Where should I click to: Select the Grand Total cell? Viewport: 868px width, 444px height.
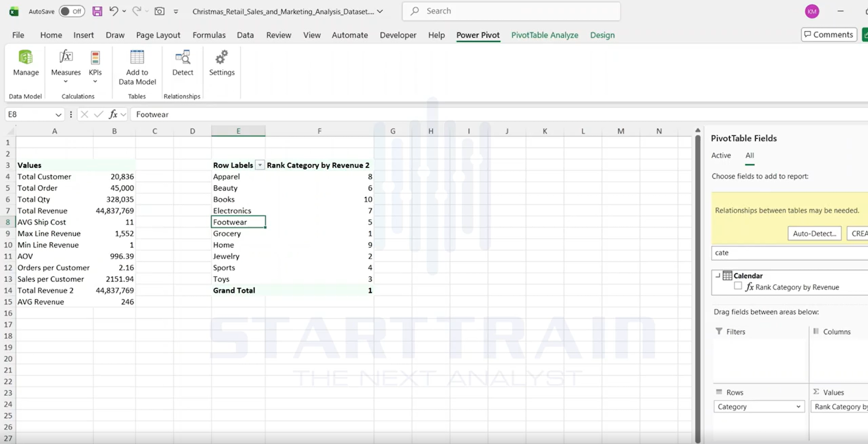tap(238, 290)
